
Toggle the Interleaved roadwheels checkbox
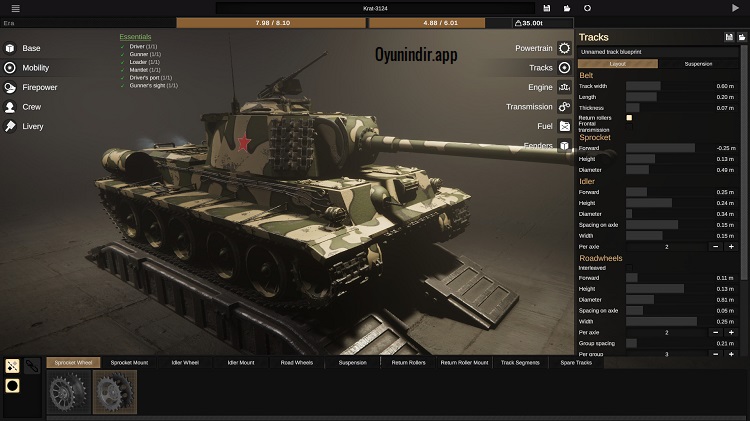point(629,268)
